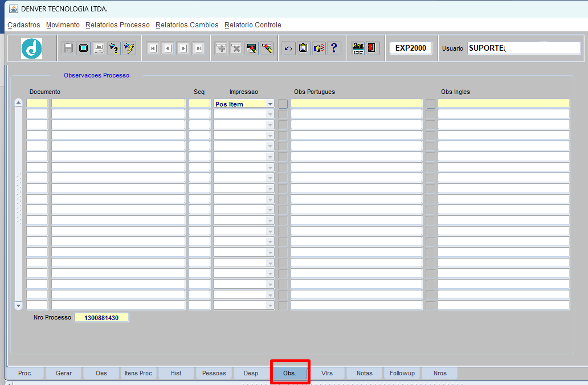Click the scroll down arrow of records list
588x385 pixels.
(x=18, y=305)
